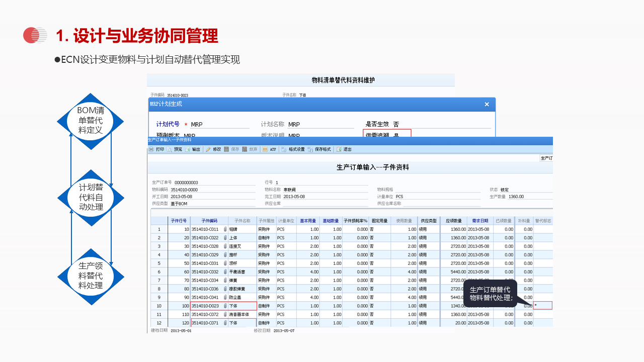Select the 修改 edit pencil button
The image size is (644, 362).
point(213,149)
